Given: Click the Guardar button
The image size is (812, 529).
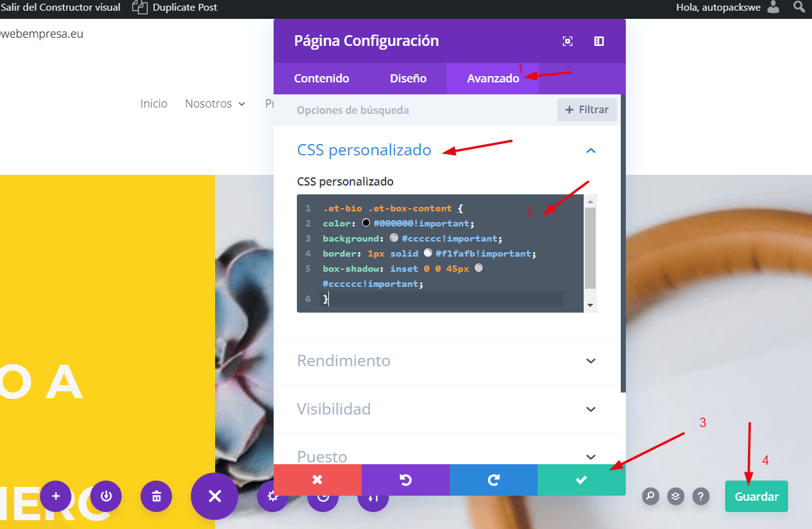Looking at the screenshot, I should click(757, 496).
